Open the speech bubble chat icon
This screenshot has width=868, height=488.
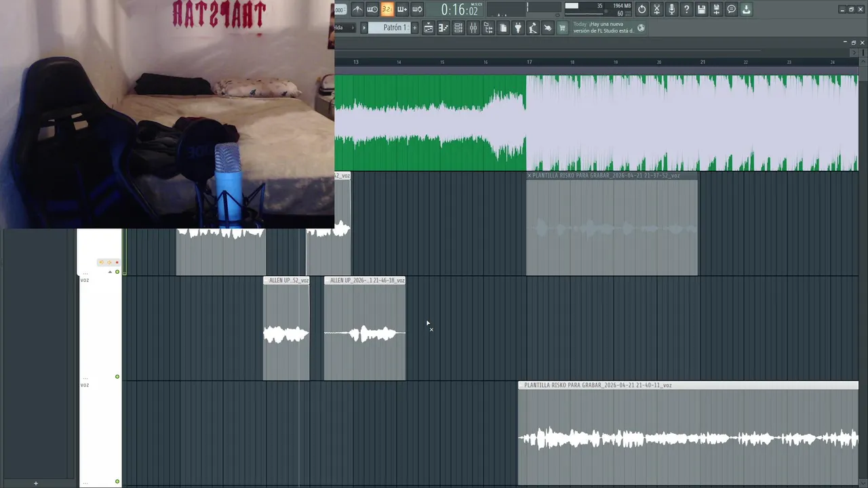[731, 9]
